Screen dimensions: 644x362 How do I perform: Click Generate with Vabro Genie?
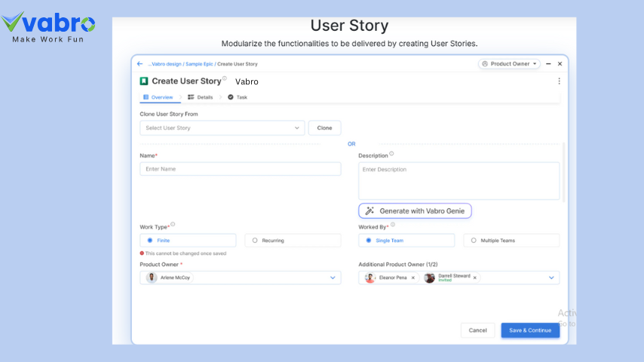click(x=415, y=211)
